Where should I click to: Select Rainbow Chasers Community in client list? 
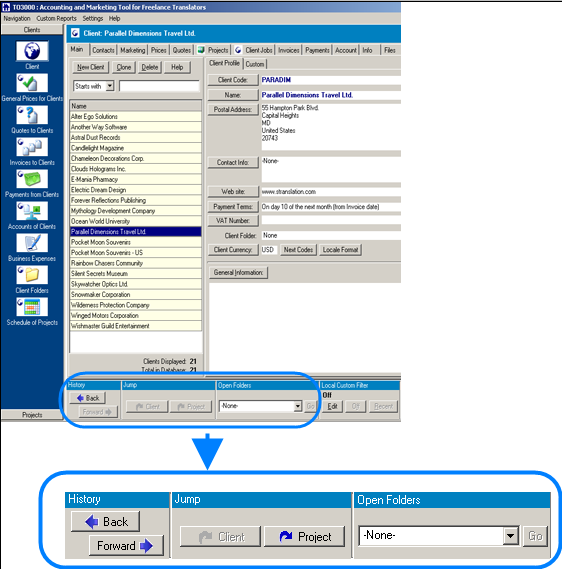click(x=136, y=263)
